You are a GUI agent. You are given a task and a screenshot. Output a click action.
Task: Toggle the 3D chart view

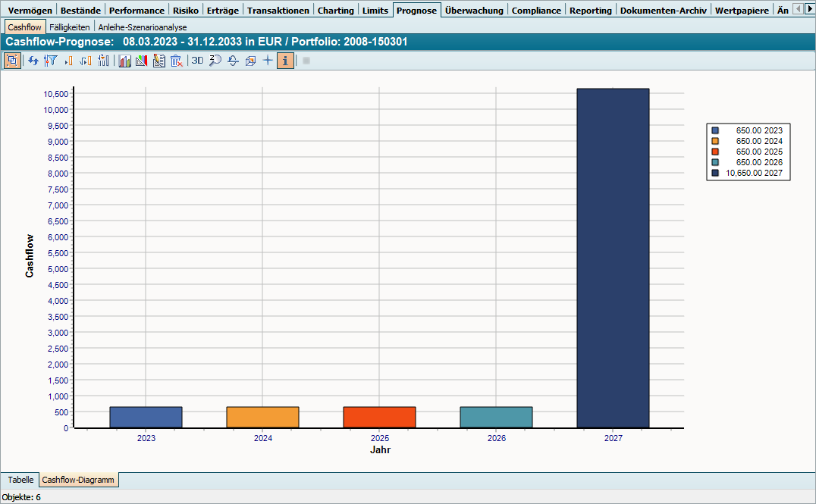point(197,61)
